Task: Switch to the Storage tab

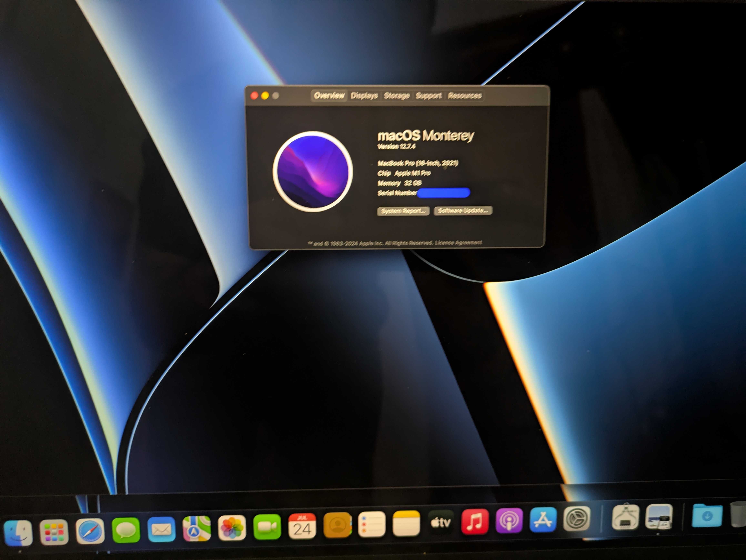Action: pos(397,96)
